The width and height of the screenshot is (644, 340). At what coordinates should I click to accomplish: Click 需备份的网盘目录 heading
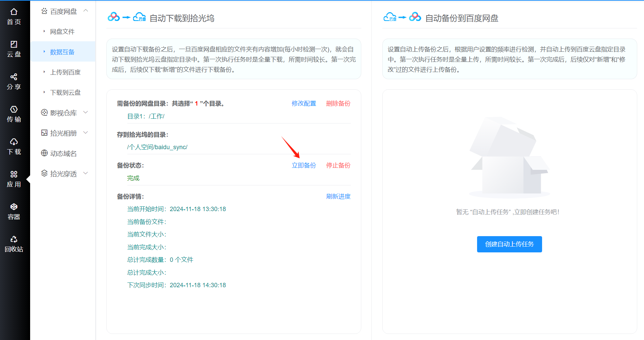171,104
